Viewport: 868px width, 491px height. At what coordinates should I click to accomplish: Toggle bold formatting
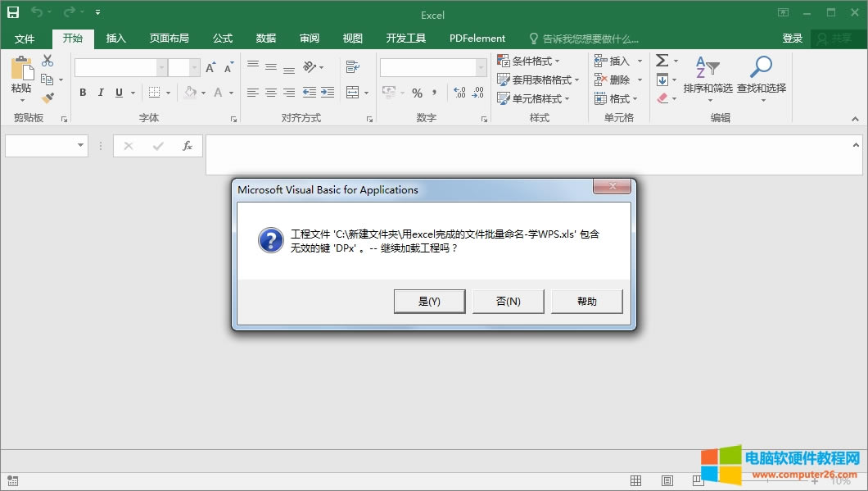coord(82,93)
